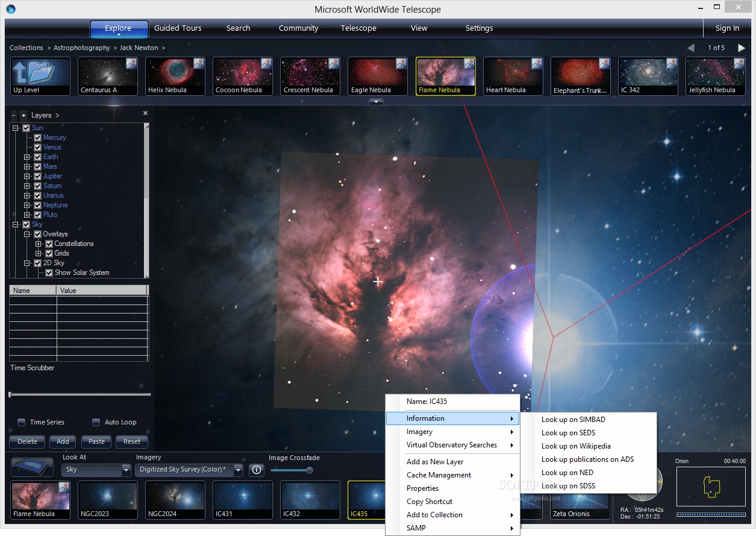756x536 pixels.
Task: Toggle the Venus layer checkbox
Action: [x=37, y=147]
